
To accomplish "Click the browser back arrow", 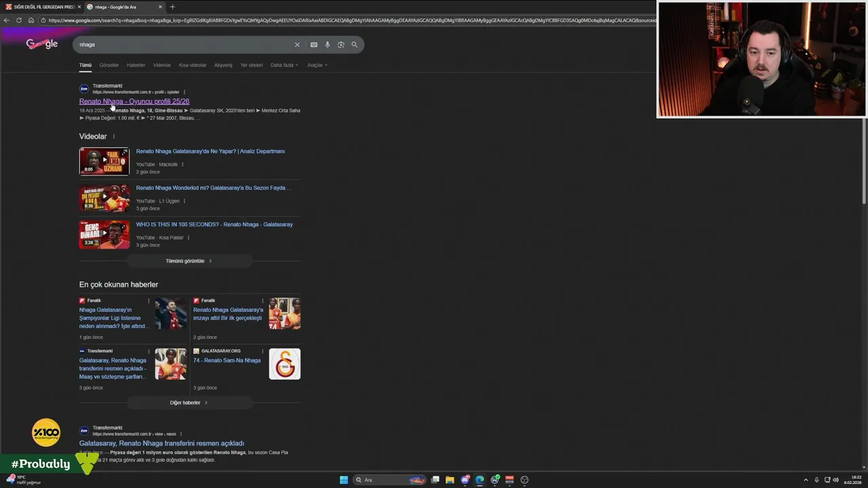I will [x=7, y=20].
